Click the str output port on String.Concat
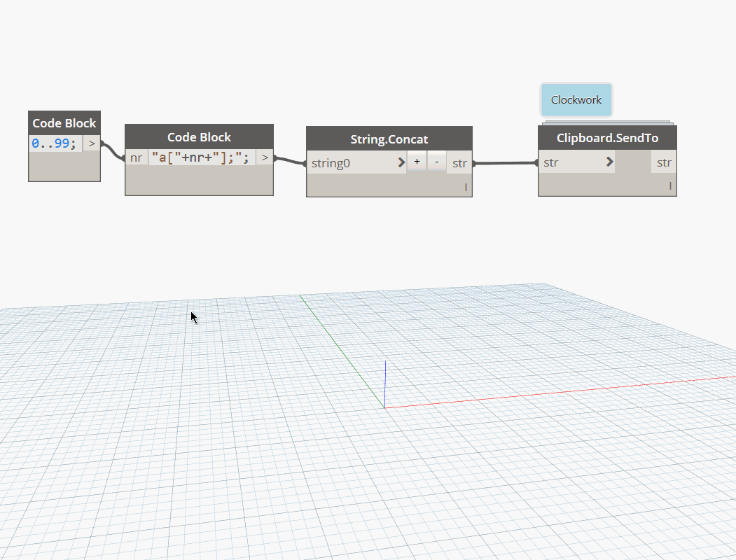Image resolution: width=736 pixels, height=560 pixels. [459, 163]
